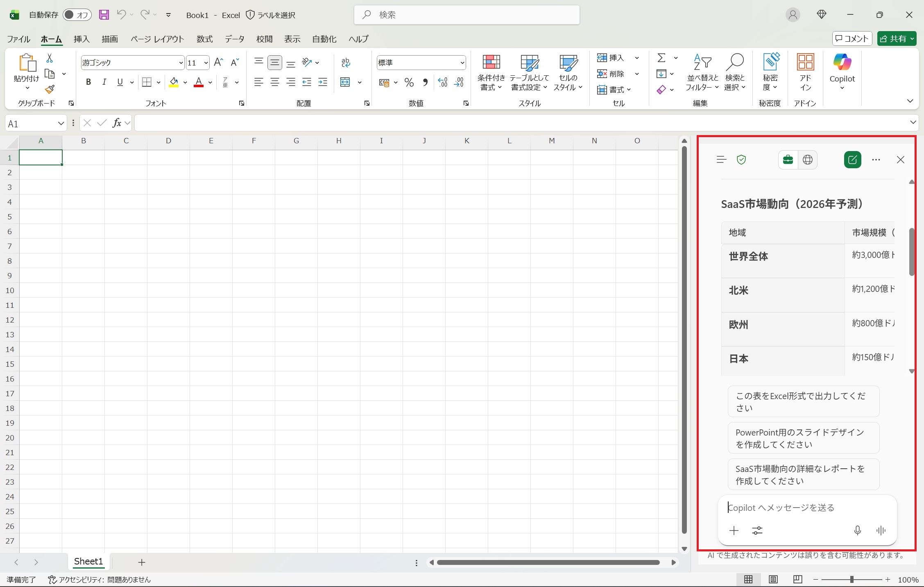Screen dimensions: 924x587
Task: Click the percent style icon
Action: coord(409,82)
